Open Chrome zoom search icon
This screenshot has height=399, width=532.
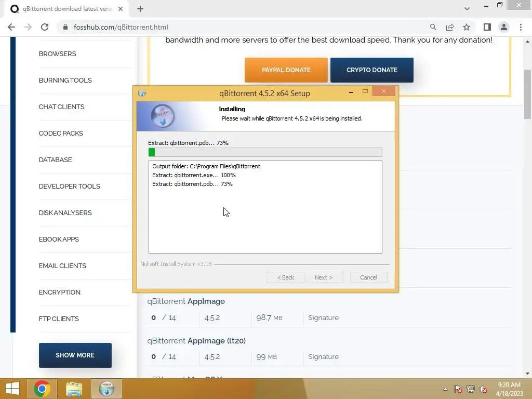(433, 27)
